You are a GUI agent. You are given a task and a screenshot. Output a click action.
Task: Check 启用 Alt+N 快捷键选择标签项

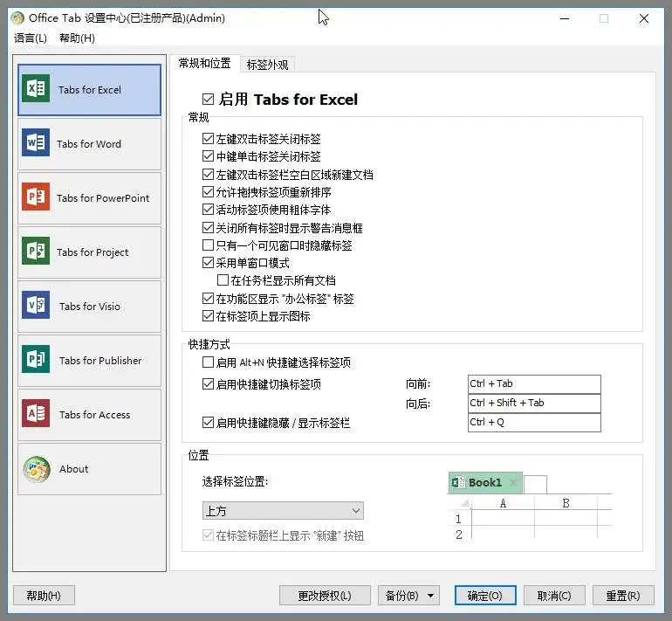(x=208, y=362)
